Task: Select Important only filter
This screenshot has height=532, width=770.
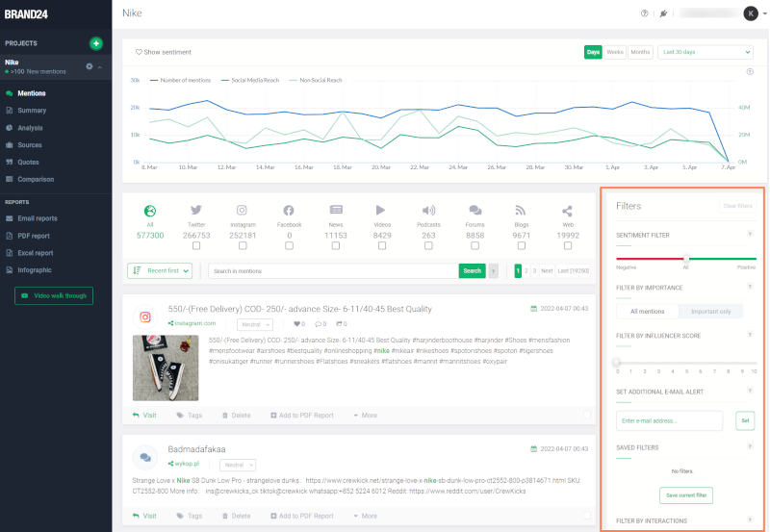Action: click(710, 311)
